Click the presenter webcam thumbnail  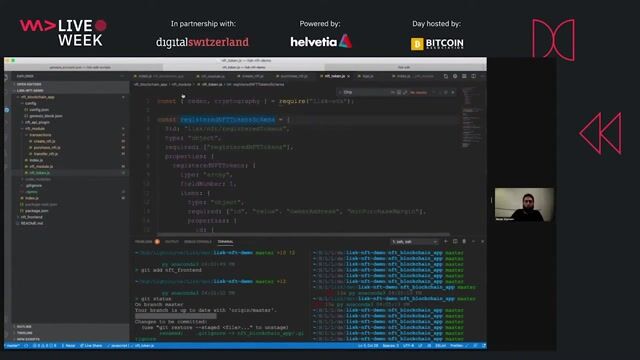coord(524,204)
